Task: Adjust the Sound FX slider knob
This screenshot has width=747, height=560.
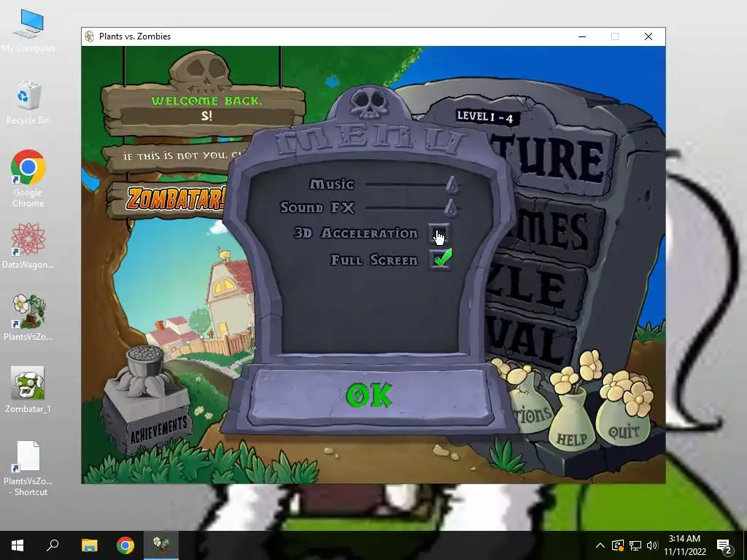Action: point(451,208)
